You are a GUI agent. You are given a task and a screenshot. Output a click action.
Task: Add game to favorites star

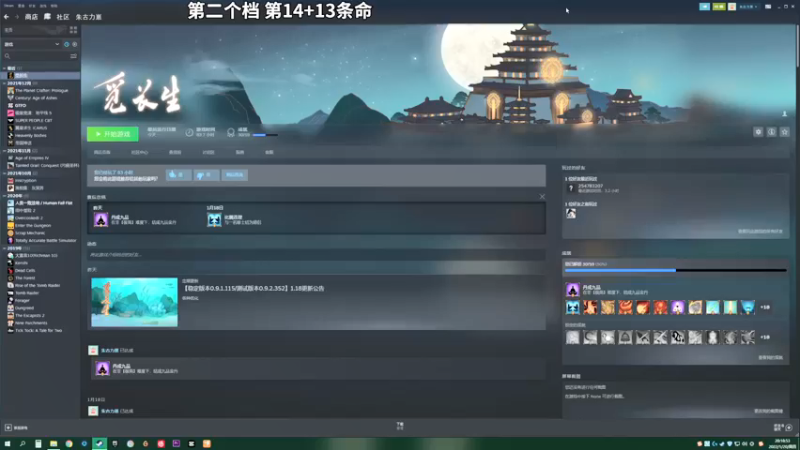(x=785, y=132)
